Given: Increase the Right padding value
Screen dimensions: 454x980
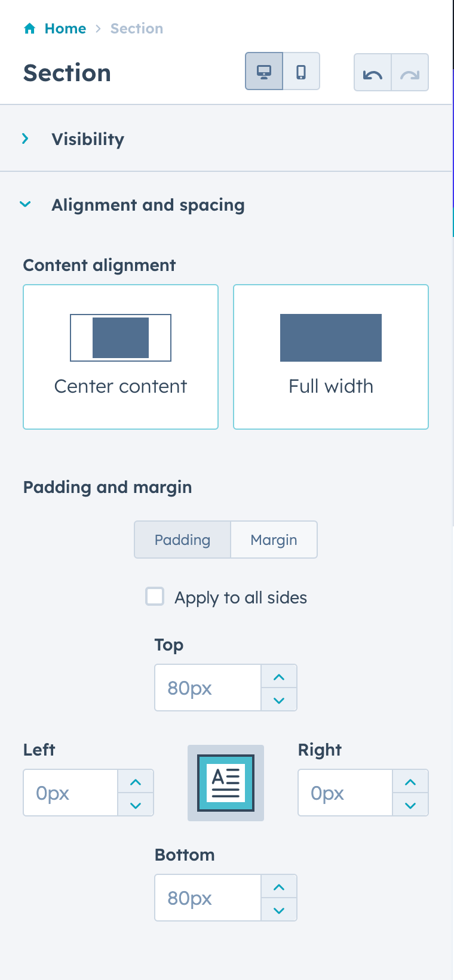Looking at the screenshot, I should click(410, 781).
